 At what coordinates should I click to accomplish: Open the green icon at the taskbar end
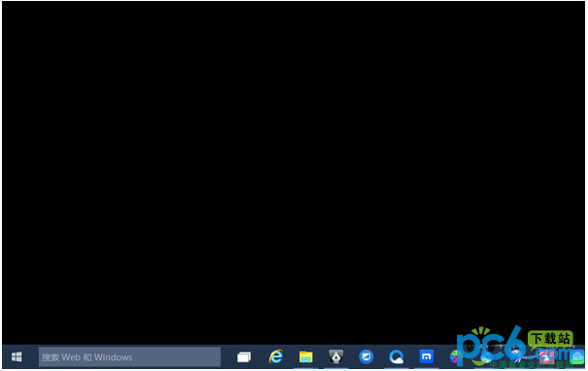tap(576, 356)
